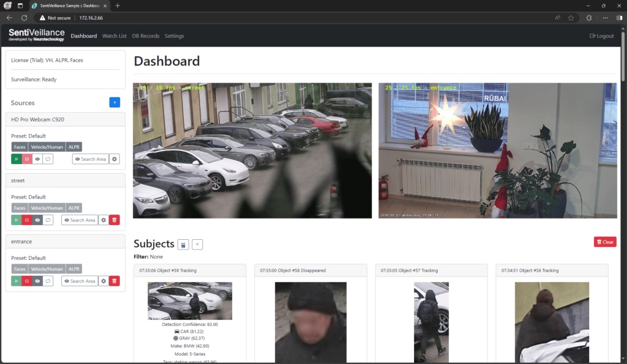This screenshot has height=364, width=627.
Task: Toggle Faces mode on the entrance source
Action: (x=20, y=269)
